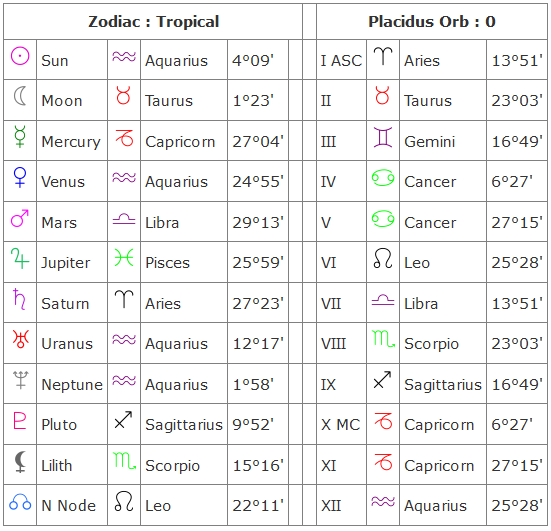
Task: Select the Lilith black moon icon
Action: coord(20,461)
